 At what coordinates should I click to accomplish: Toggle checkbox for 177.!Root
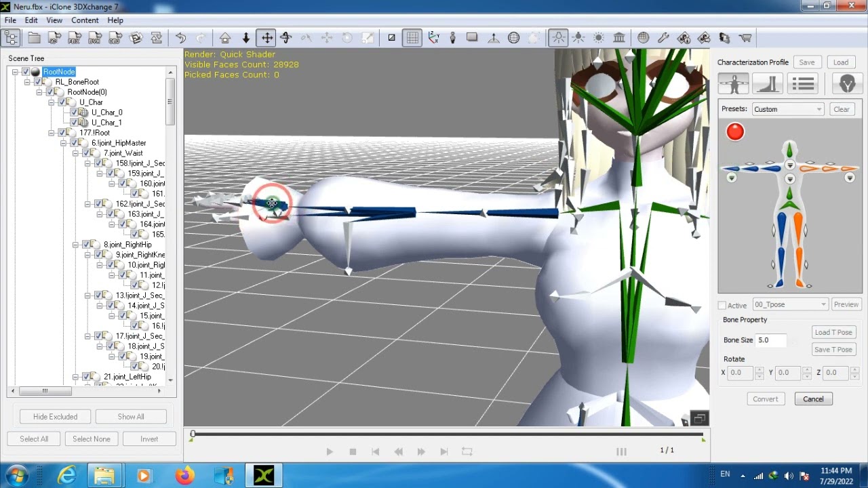point(62,133)
